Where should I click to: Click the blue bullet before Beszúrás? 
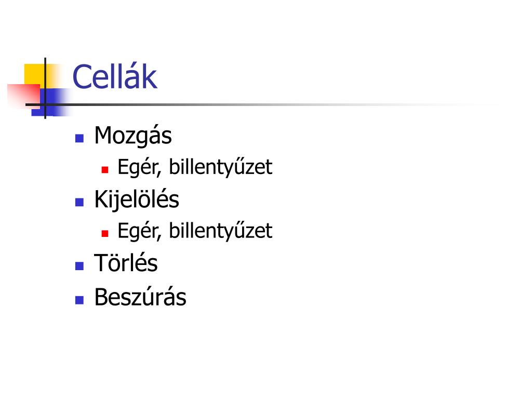point(79,300)
